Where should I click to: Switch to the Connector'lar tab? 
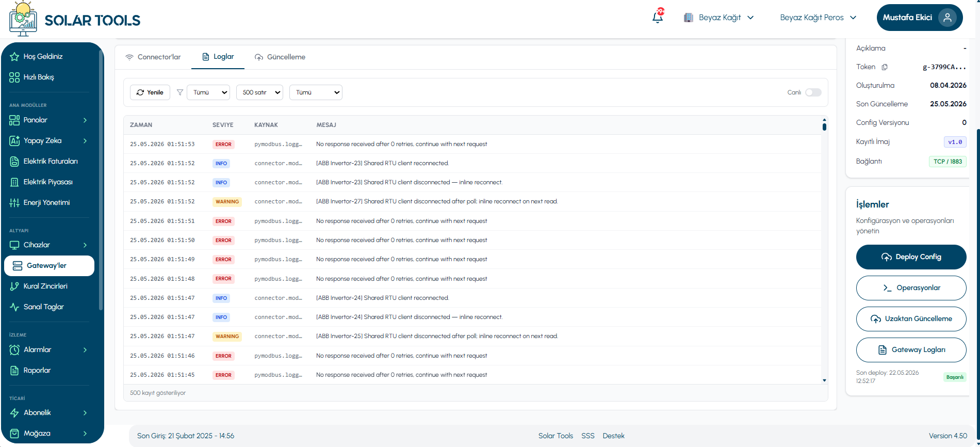pos(153,57)
